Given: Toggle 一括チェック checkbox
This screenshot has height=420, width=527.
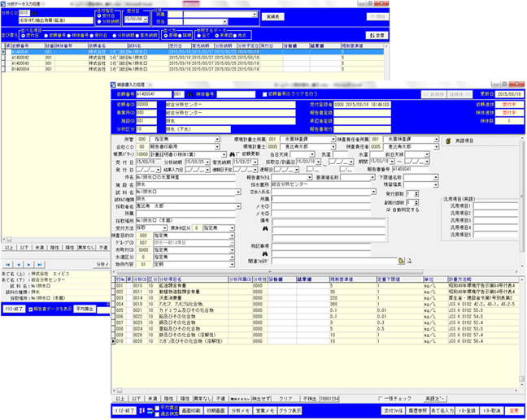Looking at the screenshot, I should (380, 399).
